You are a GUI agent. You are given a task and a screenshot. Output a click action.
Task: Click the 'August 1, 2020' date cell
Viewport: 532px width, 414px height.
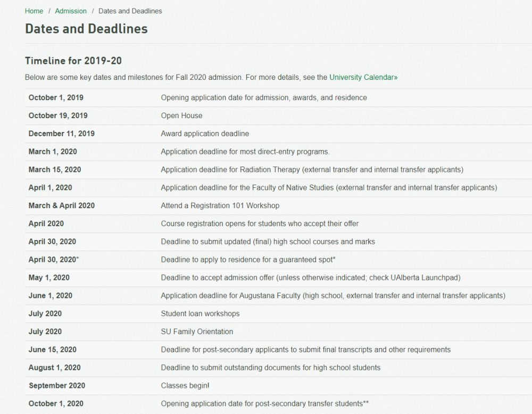coord(55,367)
